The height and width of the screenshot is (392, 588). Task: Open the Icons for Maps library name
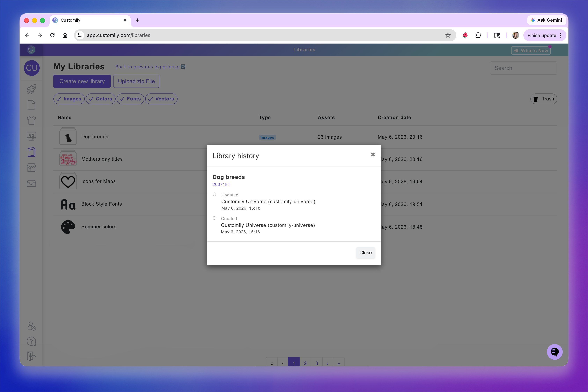coord(98,181)
